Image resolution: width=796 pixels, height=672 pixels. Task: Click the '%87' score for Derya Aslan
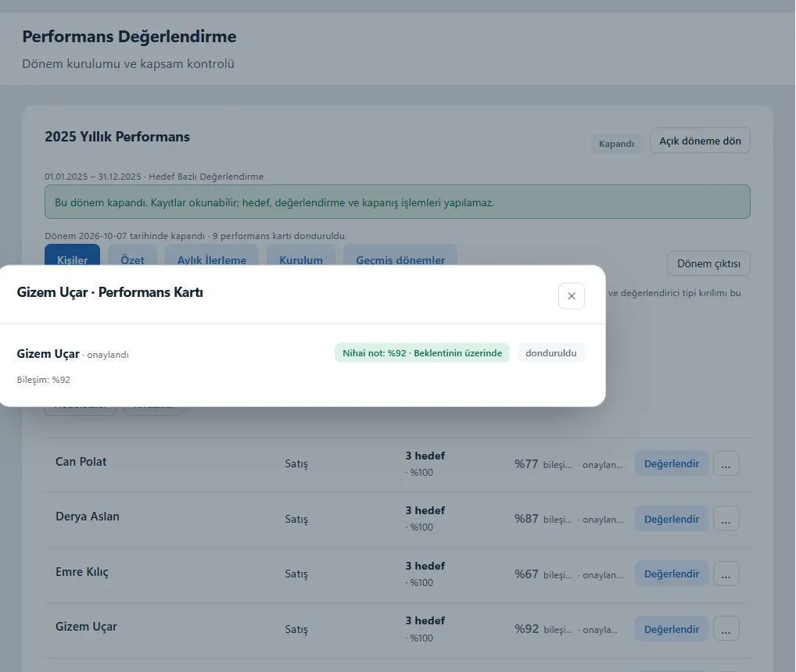click(x=526, y=519)
